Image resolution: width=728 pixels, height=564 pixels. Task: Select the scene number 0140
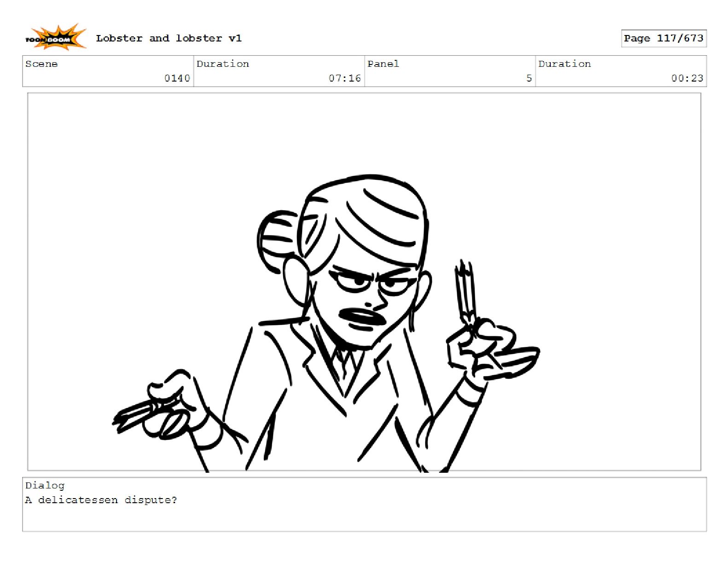(x=177, y=78)
